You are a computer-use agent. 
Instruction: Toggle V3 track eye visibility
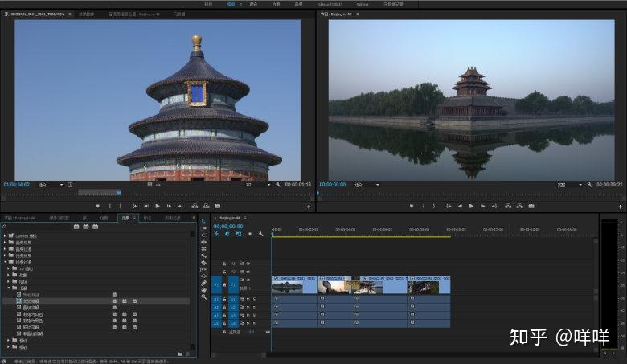(248, 264)
